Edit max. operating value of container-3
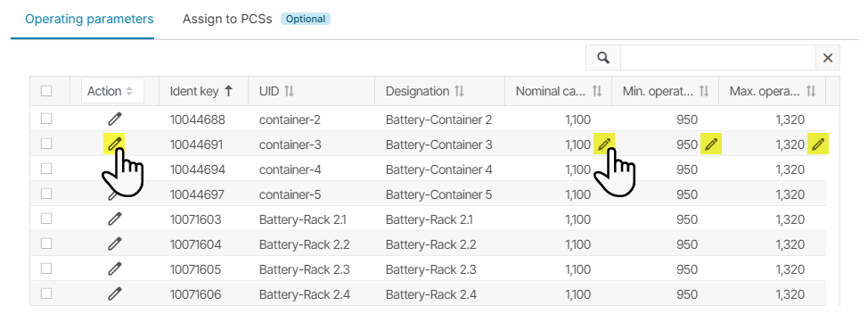 click(x=818, y=144)
